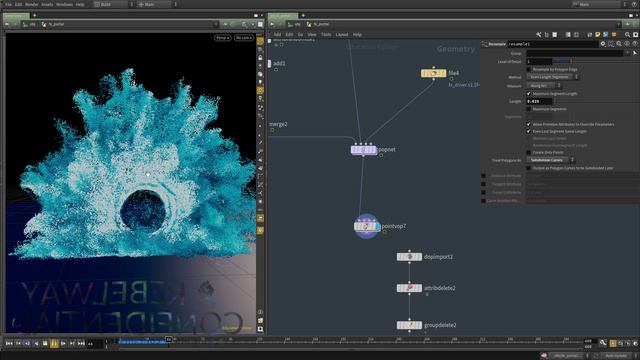Click the timeline current frame marker

tap(169, 340)
